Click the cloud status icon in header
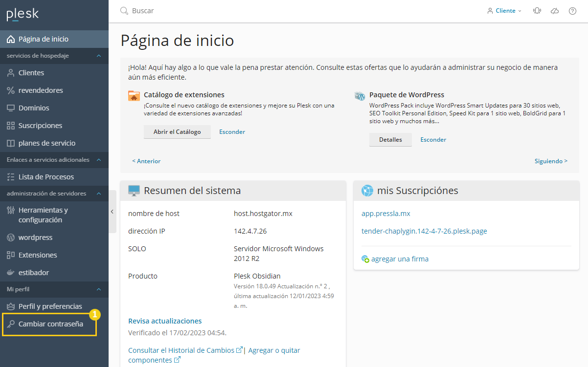The width and height of the screenshot is (588, 367). click(555, 11)
